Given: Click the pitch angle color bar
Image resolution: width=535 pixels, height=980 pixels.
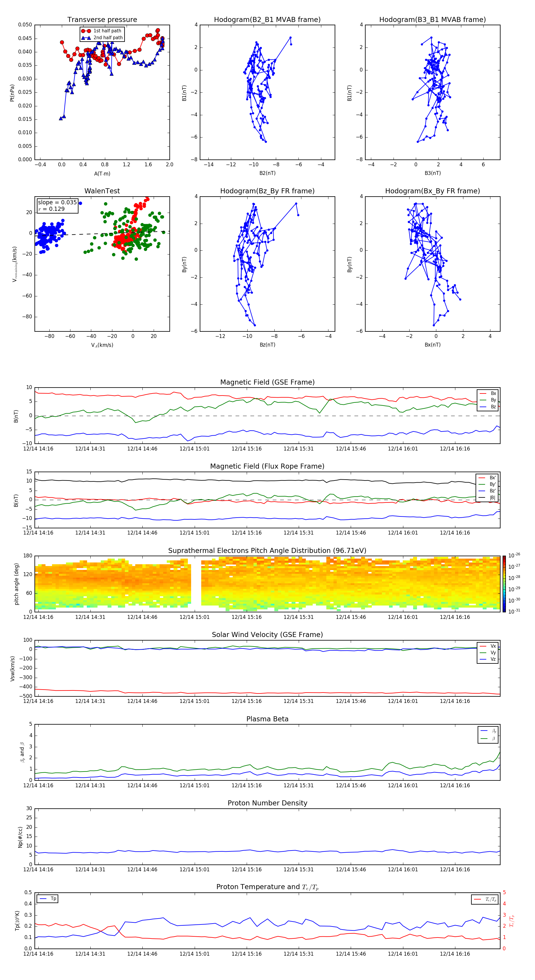Looking at the screenshot, I should pos(504,584).
